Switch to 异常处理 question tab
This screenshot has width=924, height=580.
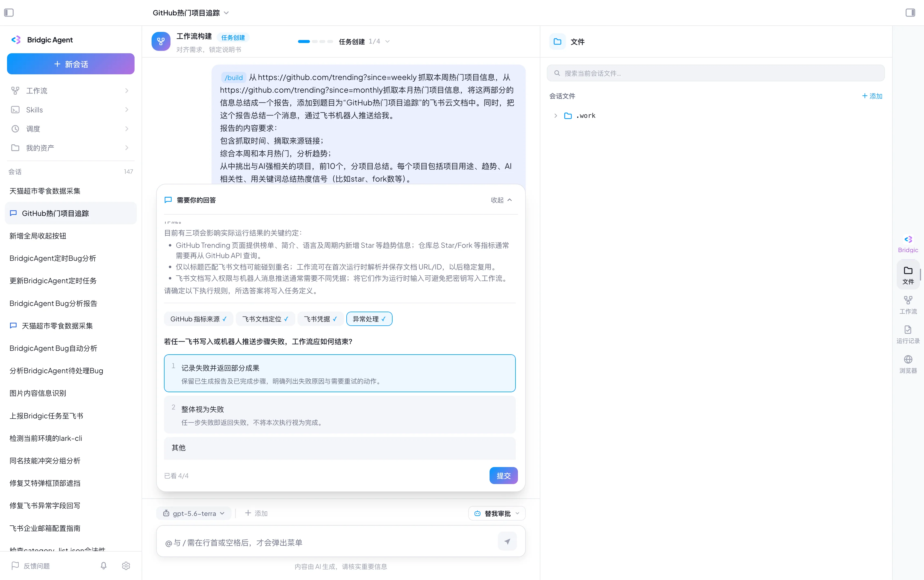(x=369, y=319)
